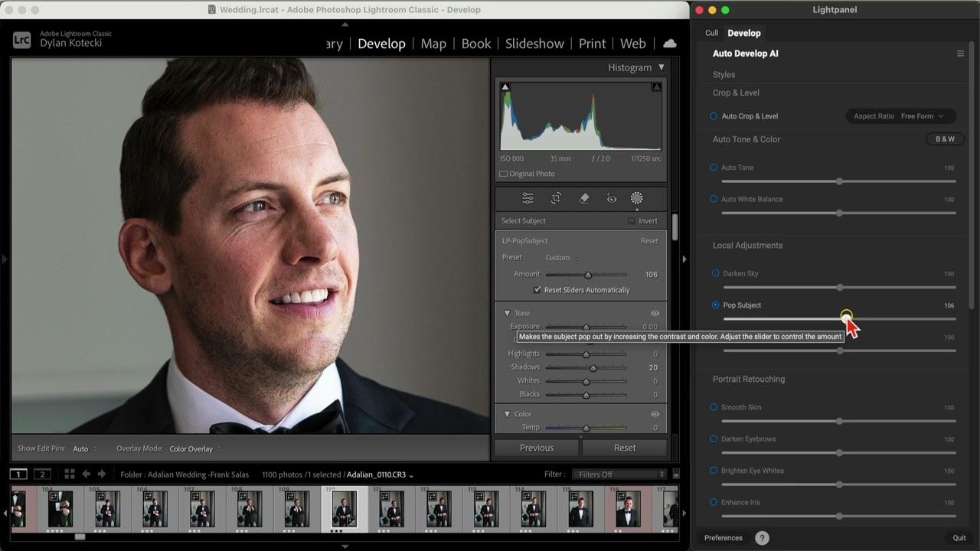Open the Adalian_0110.CR3 filename dropdown
Viewport: 980px width, 551px height.
[x=380, y=475]
